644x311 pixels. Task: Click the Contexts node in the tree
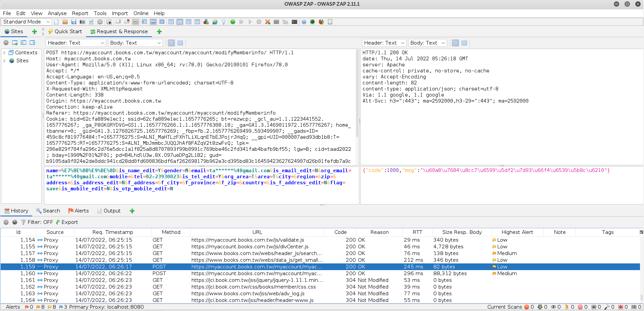pyautogui.click(x=23, y=53)
